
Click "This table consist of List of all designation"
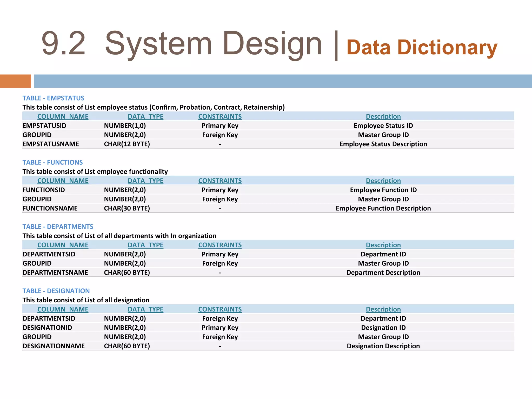click(86, 300)
